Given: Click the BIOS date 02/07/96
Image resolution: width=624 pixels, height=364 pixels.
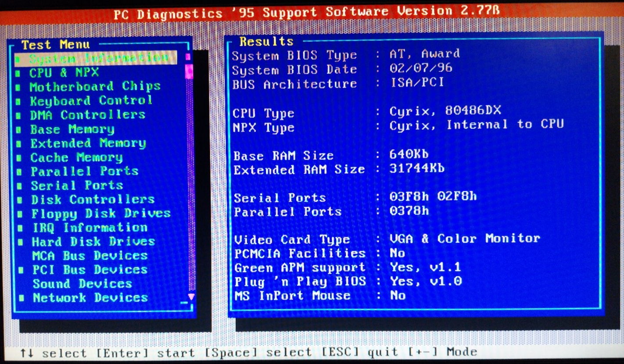Looking at the screenshot, I should 421,68.
